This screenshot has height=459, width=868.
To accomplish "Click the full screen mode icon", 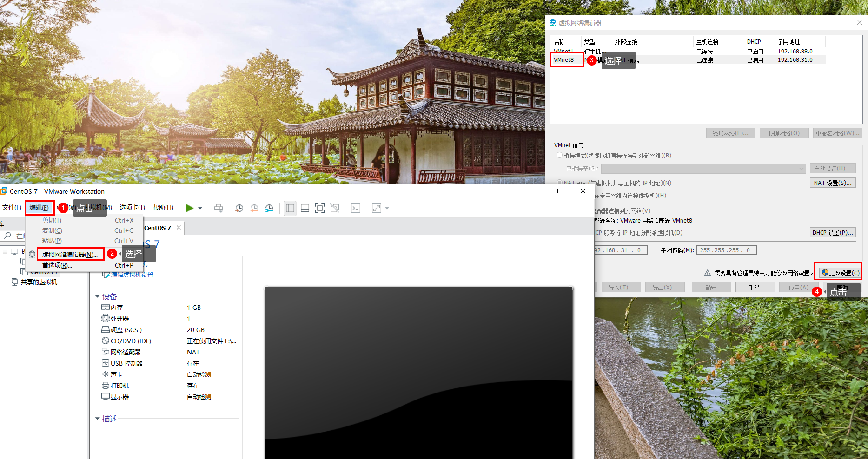I will 320,208.
